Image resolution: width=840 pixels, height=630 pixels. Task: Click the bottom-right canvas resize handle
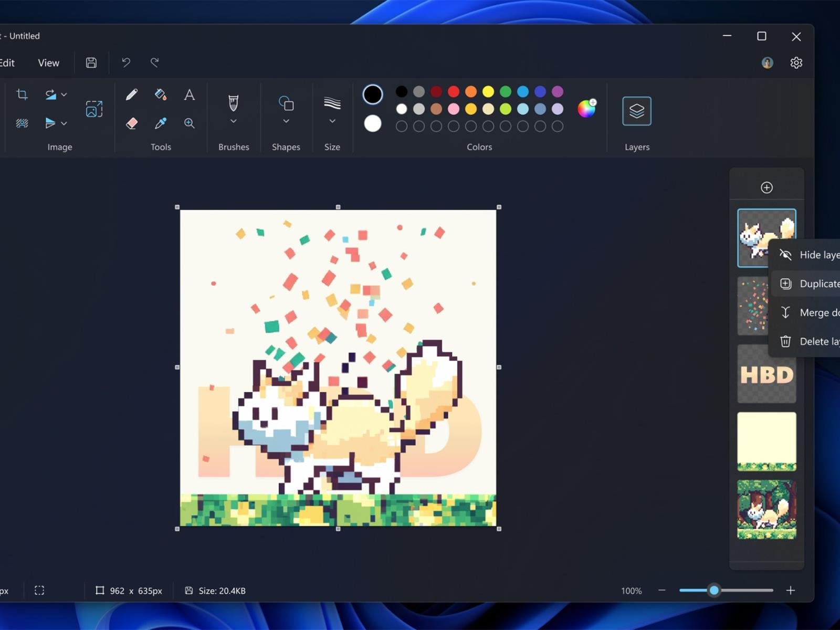[x=499, y=529]
